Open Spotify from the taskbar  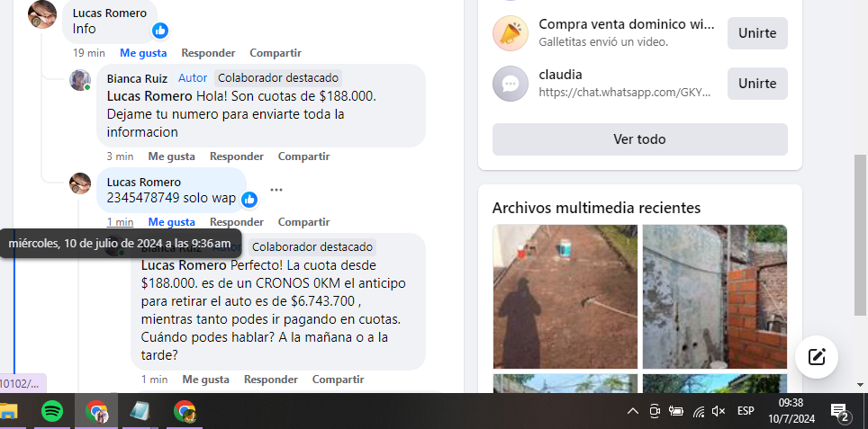[52, 411]
